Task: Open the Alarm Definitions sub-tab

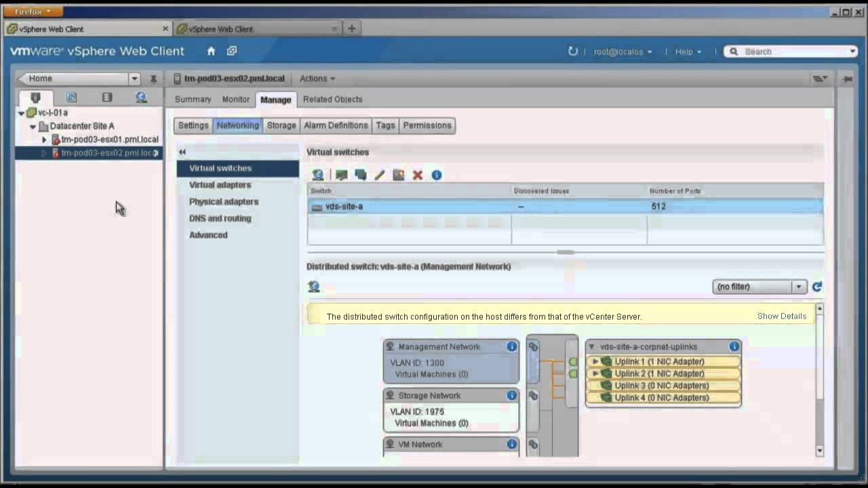Action: tap(336, 125)
